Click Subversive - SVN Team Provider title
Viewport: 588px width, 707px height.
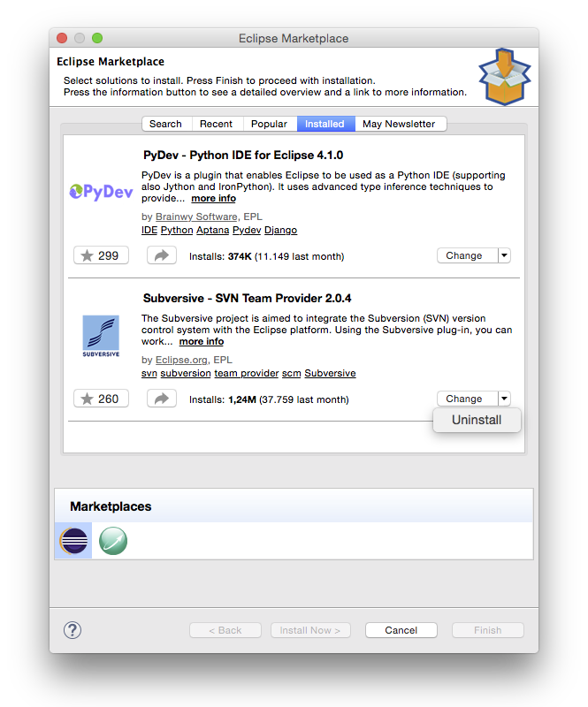[x=247, y=299]
